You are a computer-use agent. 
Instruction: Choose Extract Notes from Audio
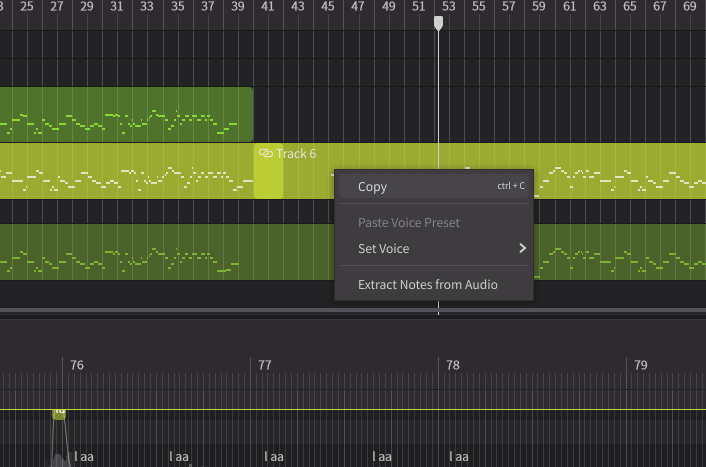pyautogui.click(x=434, y=285)
